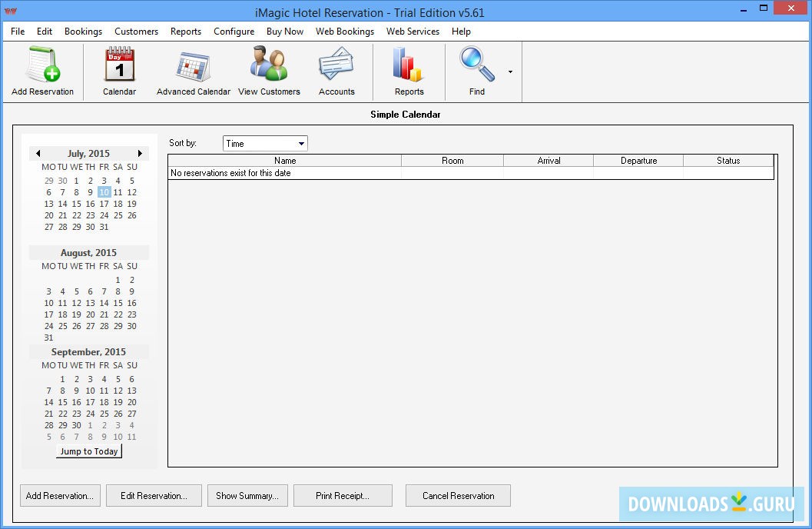Viewport: 812px width, 529px height.
Task: Click the August, 2015 month header
Action: tap(88, 252)
